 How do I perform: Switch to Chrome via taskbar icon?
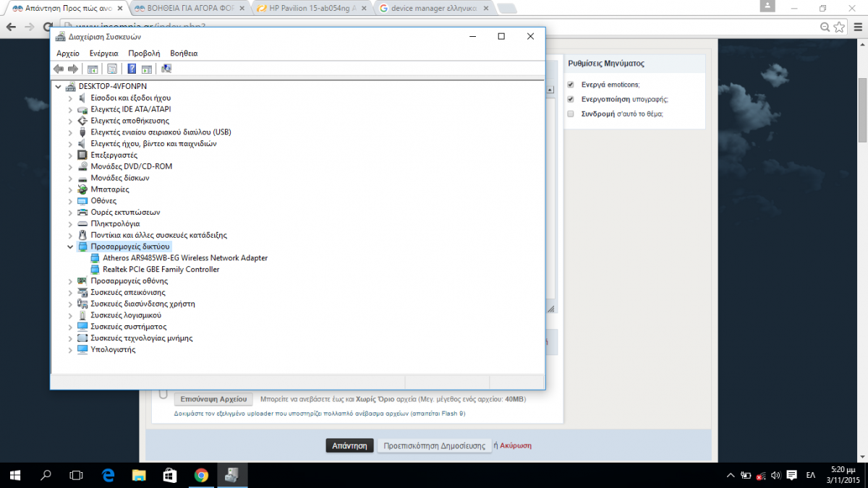(202, 475)
